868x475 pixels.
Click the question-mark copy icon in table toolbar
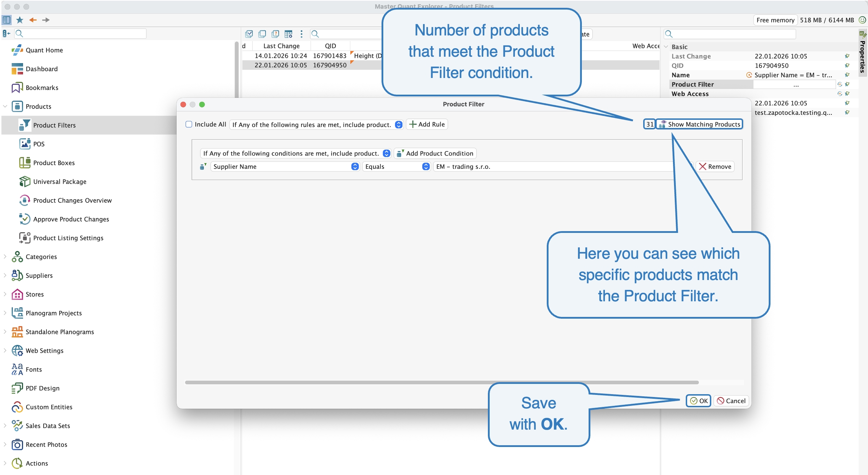point(275,34)
